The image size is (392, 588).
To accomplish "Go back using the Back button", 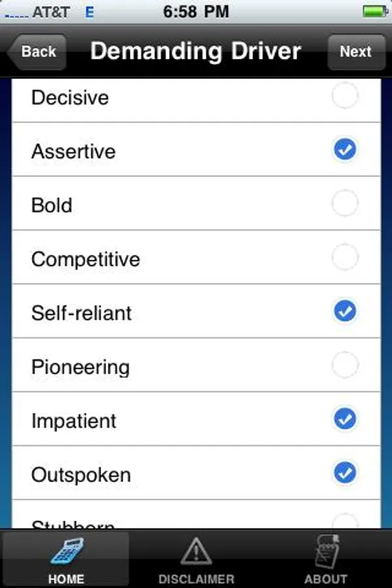I will coord(37,52).
